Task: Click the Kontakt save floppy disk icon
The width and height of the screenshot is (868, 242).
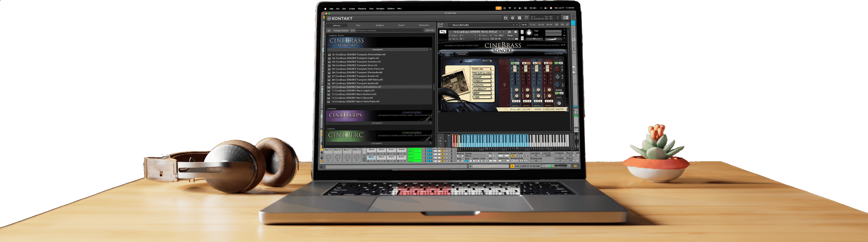Action: [506, 18]
